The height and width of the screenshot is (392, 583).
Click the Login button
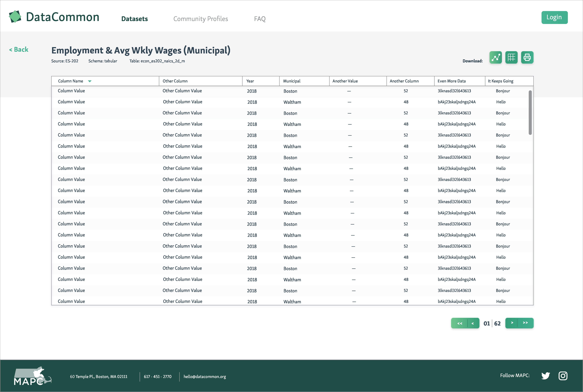pyautogui.click(x=555, y=18)
